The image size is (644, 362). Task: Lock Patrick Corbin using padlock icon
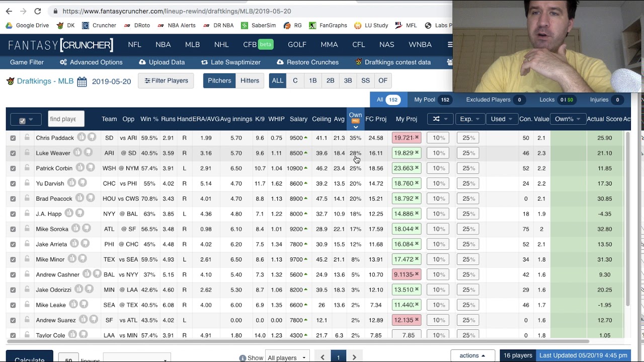click(x=27, y=167)
